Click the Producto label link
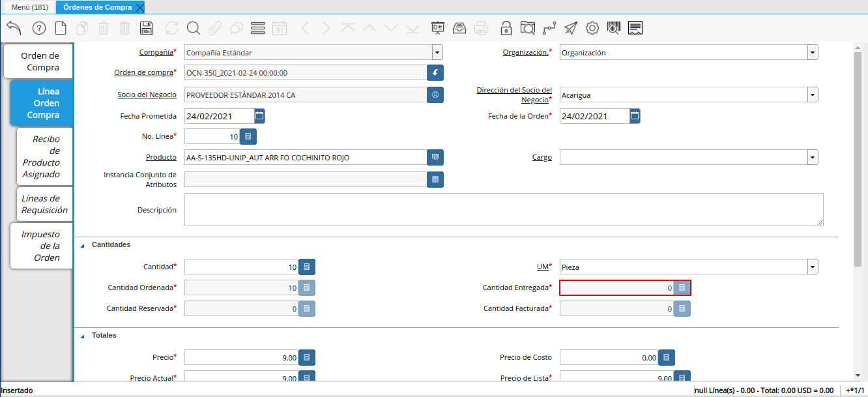The width and height of the screenshot is (868, 397). pyautogui.click(x=161, y=157)
